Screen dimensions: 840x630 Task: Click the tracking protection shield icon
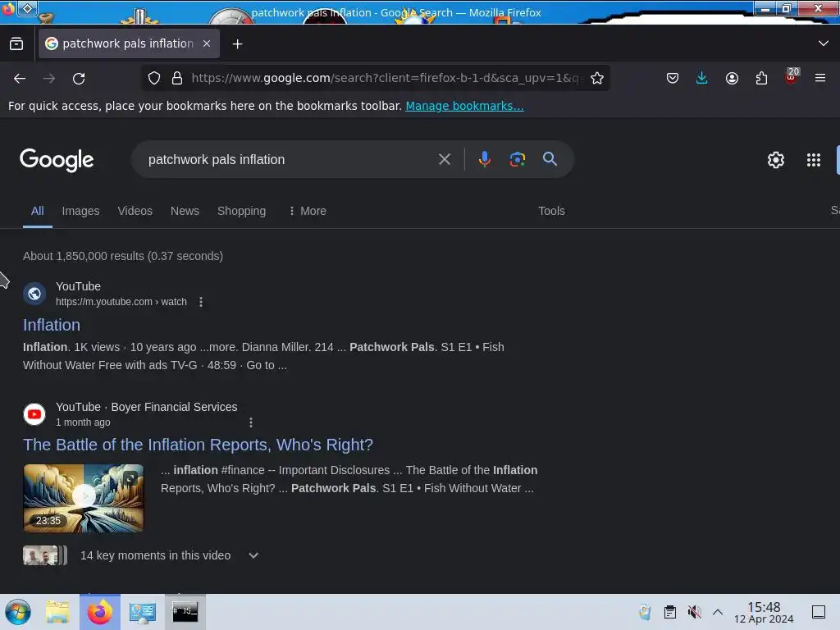[x=154, y=78]
